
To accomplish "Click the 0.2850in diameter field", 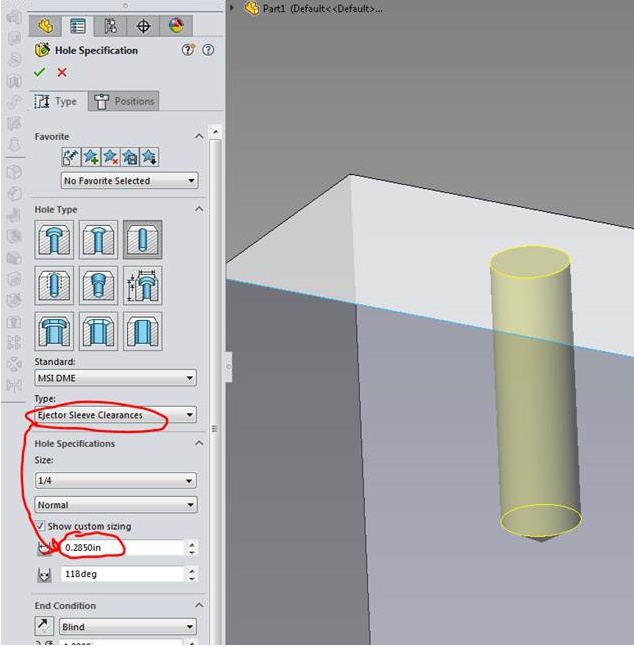I will pos(122,548).
